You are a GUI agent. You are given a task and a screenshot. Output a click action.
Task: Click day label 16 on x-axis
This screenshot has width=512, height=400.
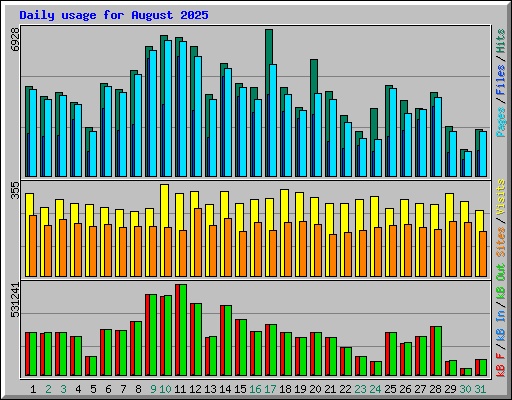(x=255, y=389)
